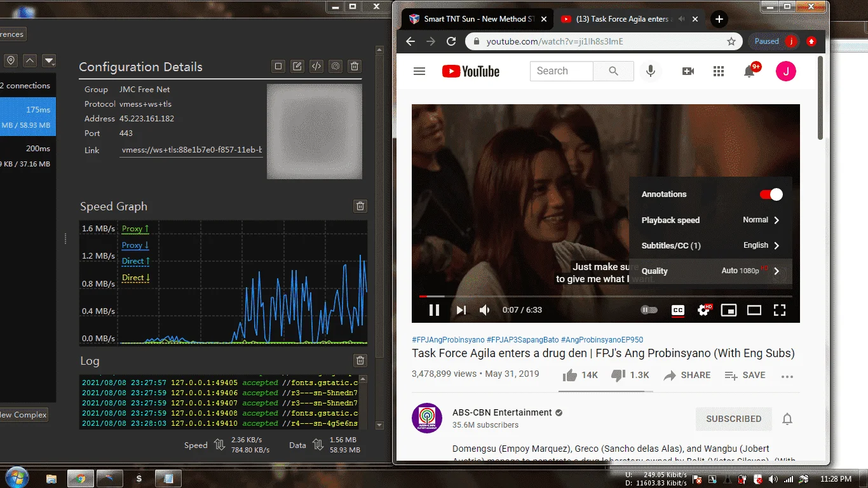Viewport: 868px width, 488px height.
Task: Open the Create video camera icon
Action: click(x=688, y=71)
